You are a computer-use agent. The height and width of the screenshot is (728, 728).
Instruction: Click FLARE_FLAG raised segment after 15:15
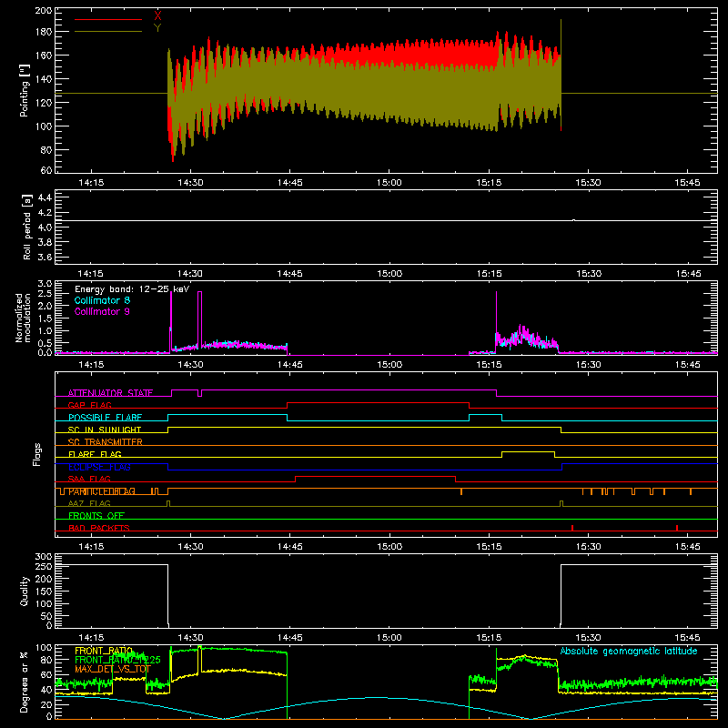pyautogui.click(x=529, y=451)
